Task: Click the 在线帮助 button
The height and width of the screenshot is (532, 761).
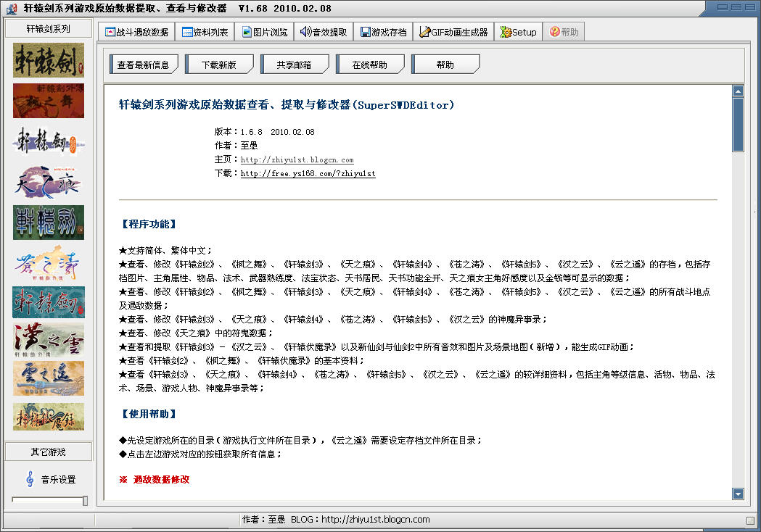Action: [370, 65]
